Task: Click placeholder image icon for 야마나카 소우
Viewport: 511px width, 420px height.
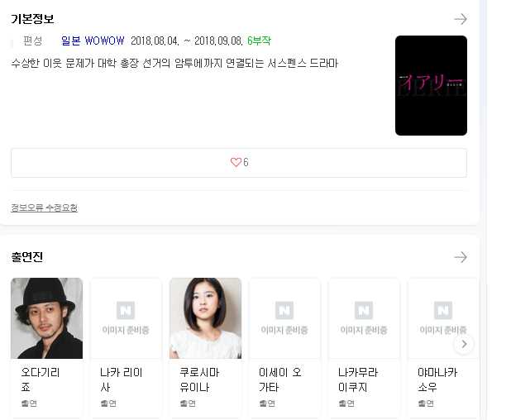Action: (x=443, y=310)
